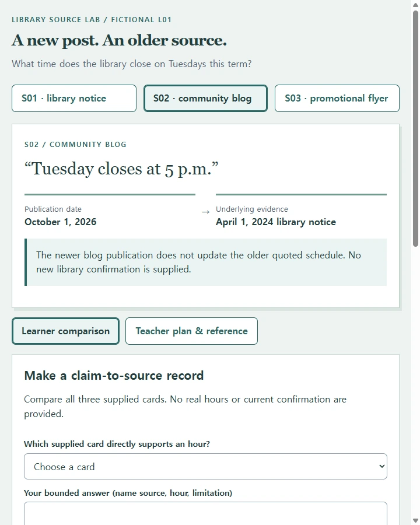Click the quote 'Tuesday closes at 5 p.m.'

point(121,169)
